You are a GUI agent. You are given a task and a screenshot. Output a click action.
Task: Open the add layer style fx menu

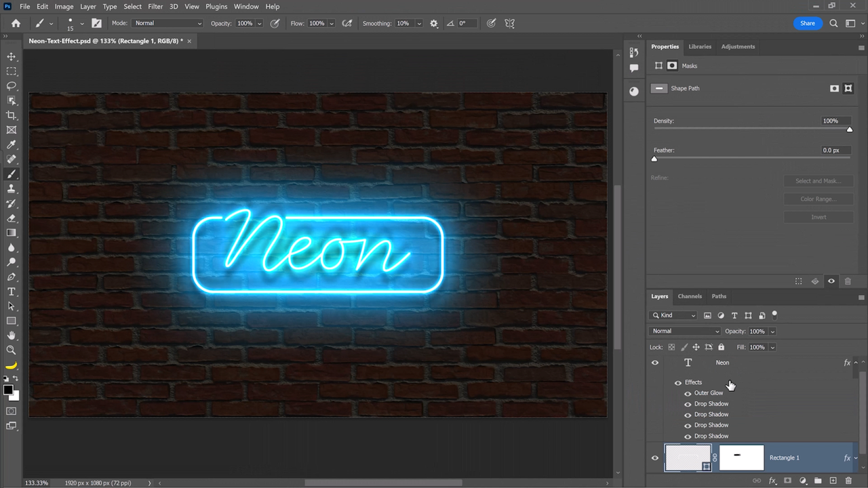tap(772, 481)
